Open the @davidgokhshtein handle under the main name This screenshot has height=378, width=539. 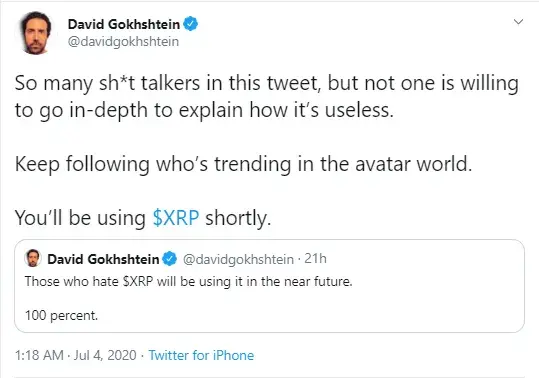click(123, 42)
